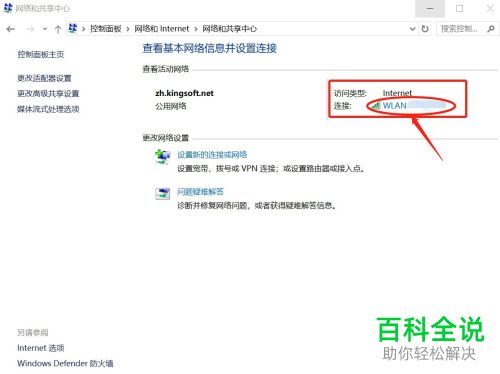Open Internet 选项 link
Viewport: 500px width, 374px height.
point(41,348)
